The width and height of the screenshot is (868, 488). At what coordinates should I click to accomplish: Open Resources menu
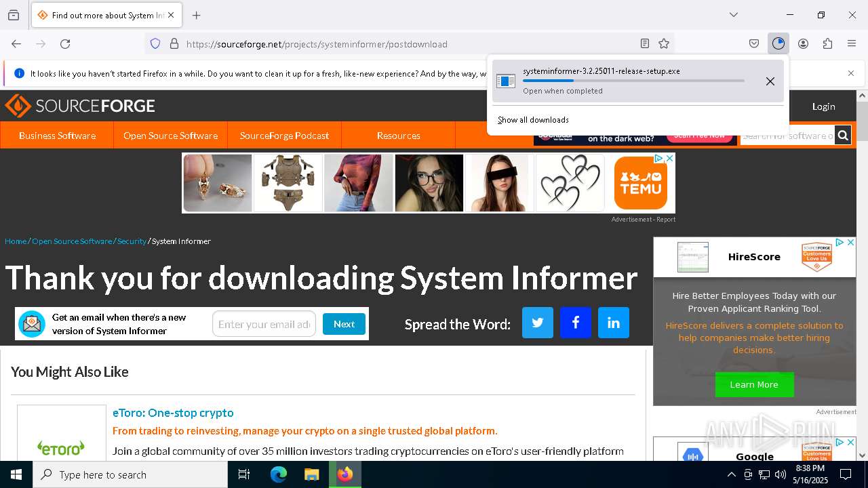(x=399, y=136)
